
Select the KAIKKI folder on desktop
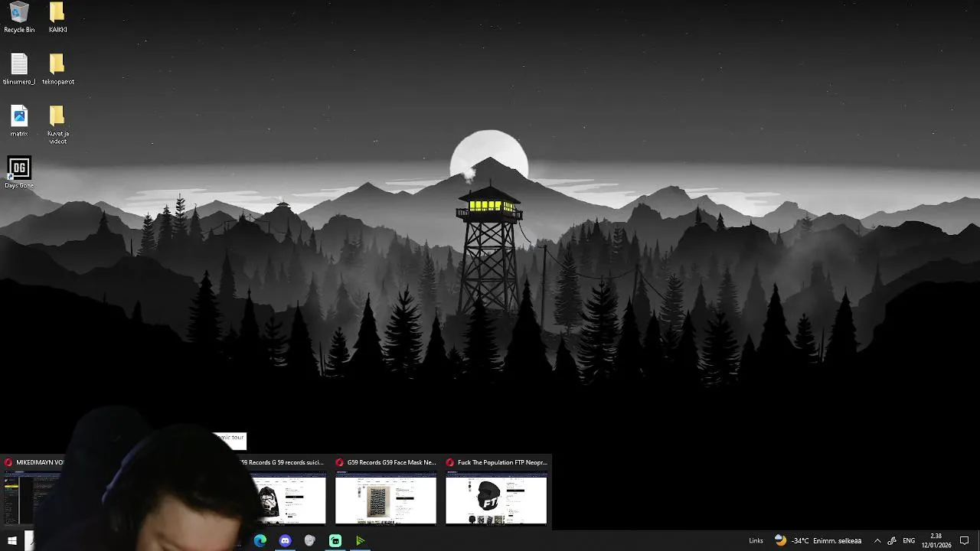(x=57, y=18)
